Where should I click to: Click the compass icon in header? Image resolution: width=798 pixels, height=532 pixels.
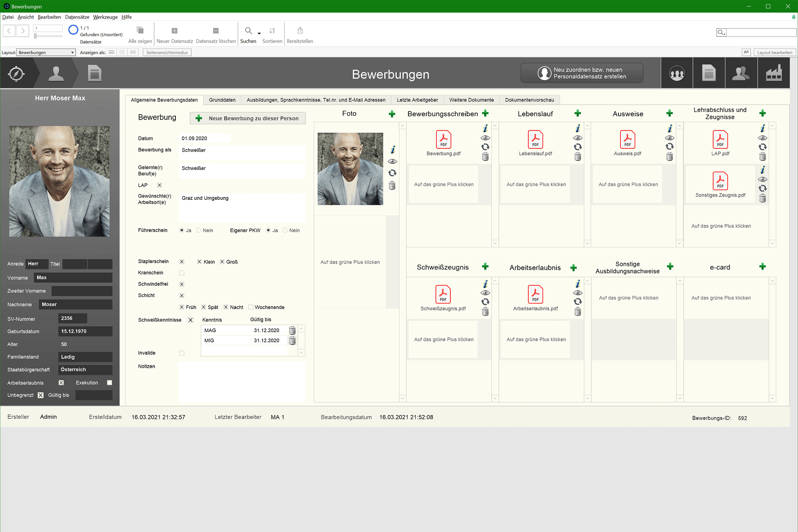click(16, 74)
